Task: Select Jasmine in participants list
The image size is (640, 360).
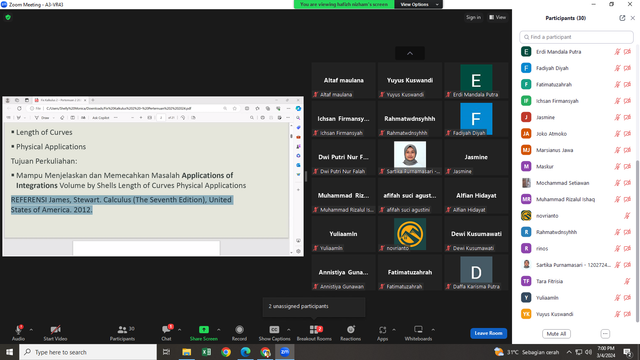Action: point(576,117)
